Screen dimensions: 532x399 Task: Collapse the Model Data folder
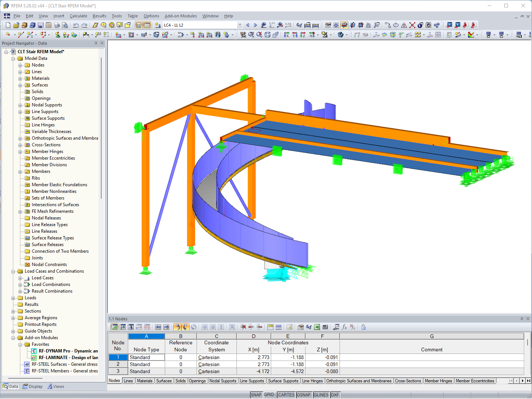click(x=13, y=59)
